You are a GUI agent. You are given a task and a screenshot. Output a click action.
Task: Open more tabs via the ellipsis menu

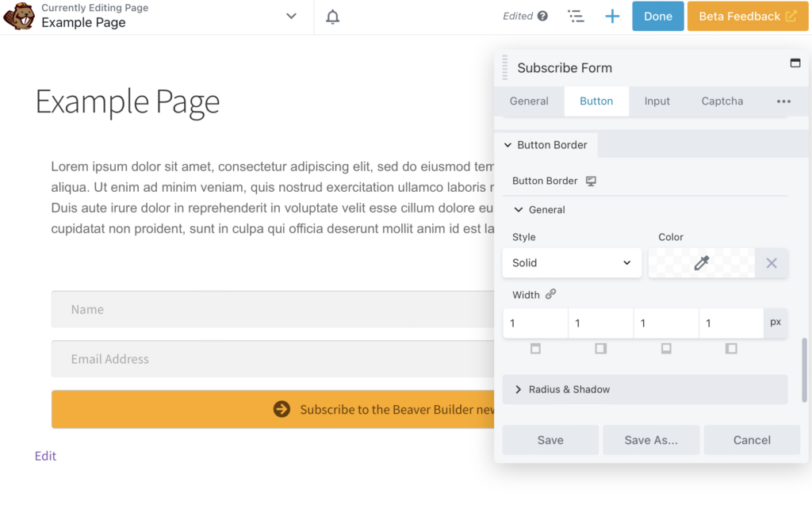(x=783, y=101)
